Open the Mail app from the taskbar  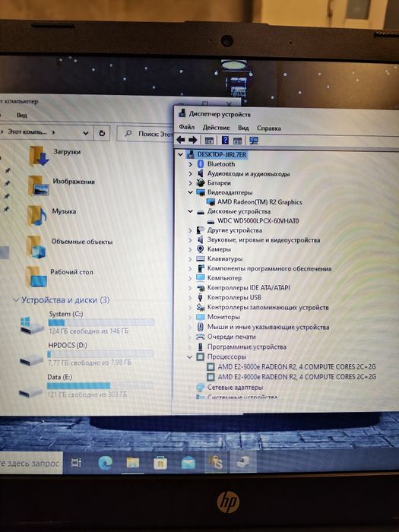[x=188, y=463]
